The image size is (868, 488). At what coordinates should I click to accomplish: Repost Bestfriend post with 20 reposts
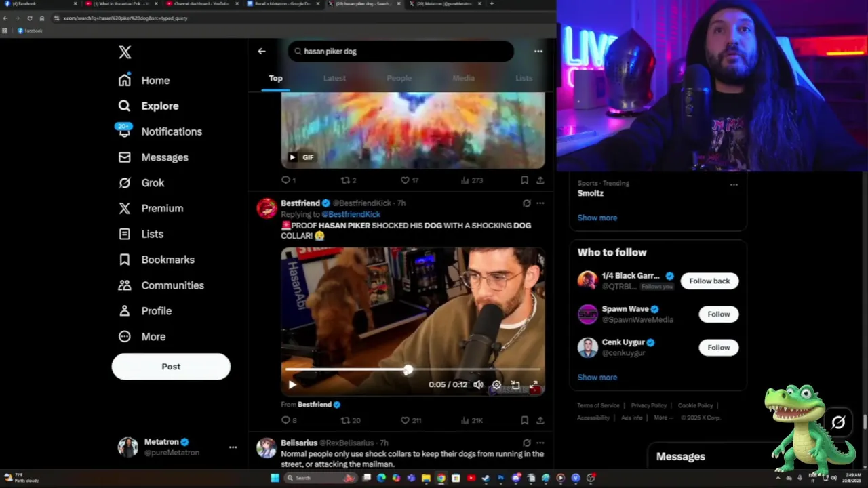[345, 420]
